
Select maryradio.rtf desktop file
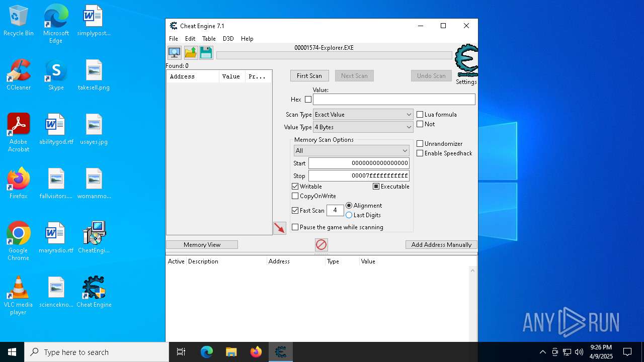[56, 238]
